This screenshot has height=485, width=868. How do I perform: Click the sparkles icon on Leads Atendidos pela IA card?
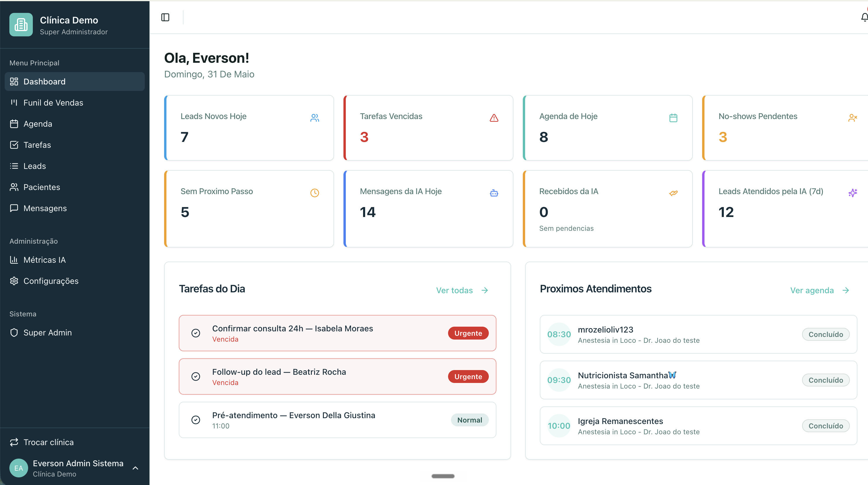tap(852, 193)
